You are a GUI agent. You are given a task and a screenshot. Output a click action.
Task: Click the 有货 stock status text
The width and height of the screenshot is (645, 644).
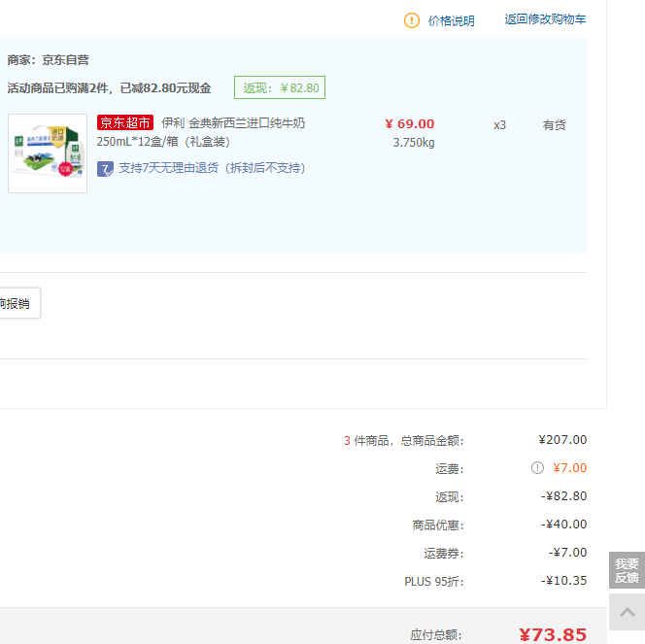(554, 125)
